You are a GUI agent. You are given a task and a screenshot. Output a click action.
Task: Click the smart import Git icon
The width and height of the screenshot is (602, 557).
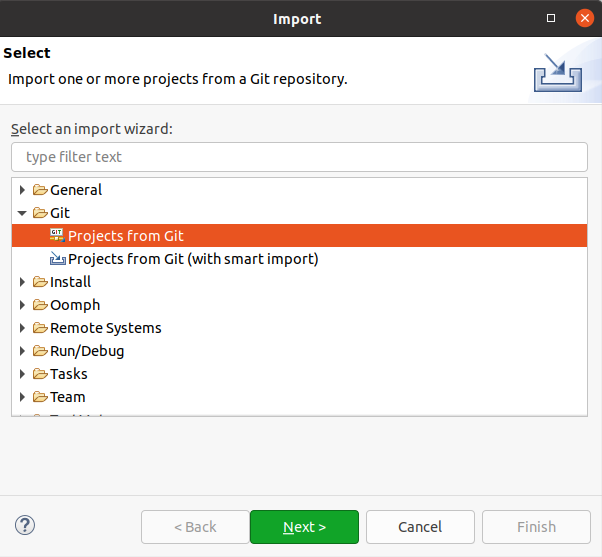click(x=57, y=259)
